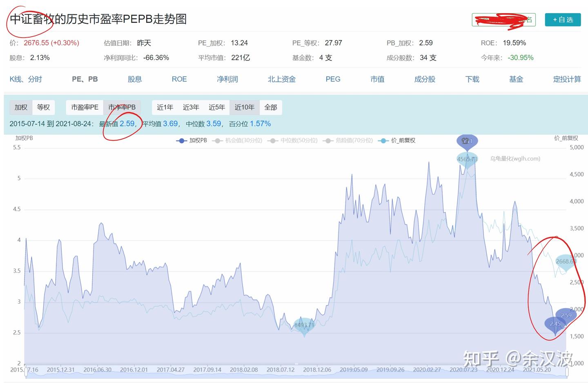Select the 全部 time range
Screen dimensions: 588x383
[x=271, y=107]
